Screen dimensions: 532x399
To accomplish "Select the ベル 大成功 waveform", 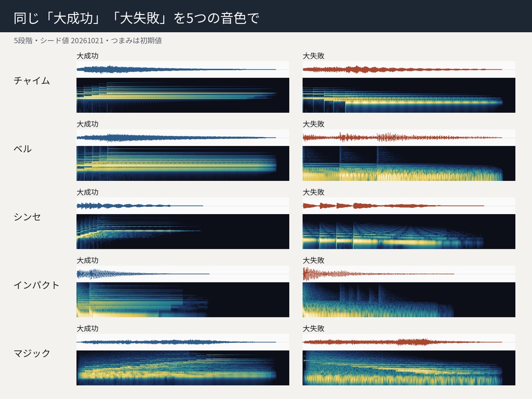I will point(183,137).
